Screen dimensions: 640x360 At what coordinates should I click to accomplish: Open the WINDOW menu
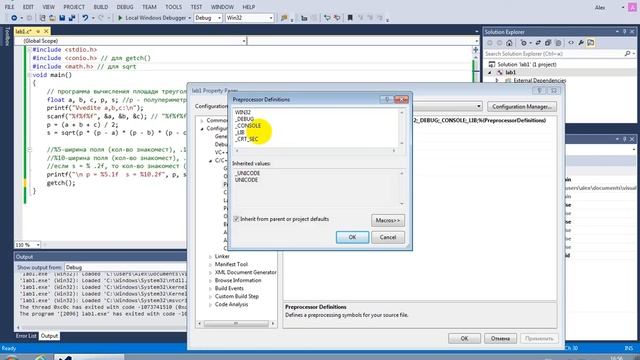tap(222, 7)
